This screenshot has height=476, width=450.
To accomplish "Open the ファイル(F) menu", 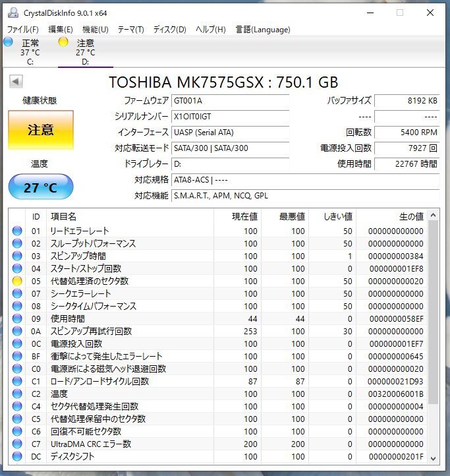I will [23, 30].
